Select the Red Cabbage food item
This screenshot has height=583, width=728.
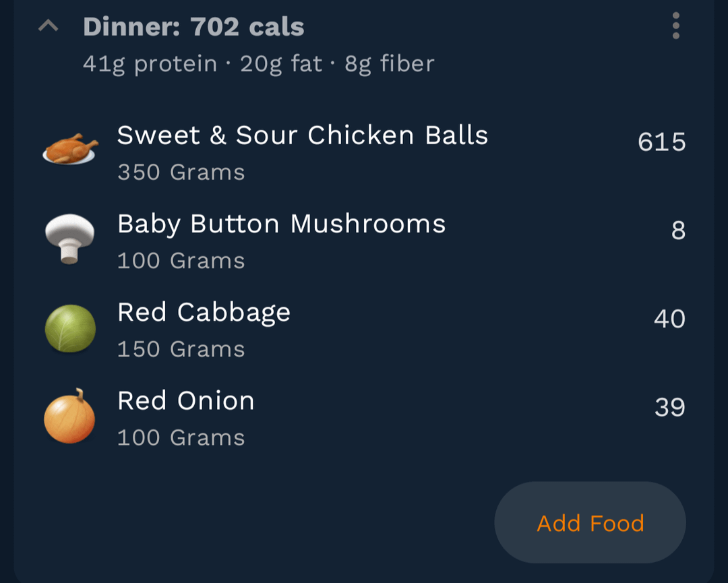tap(204, 312)
